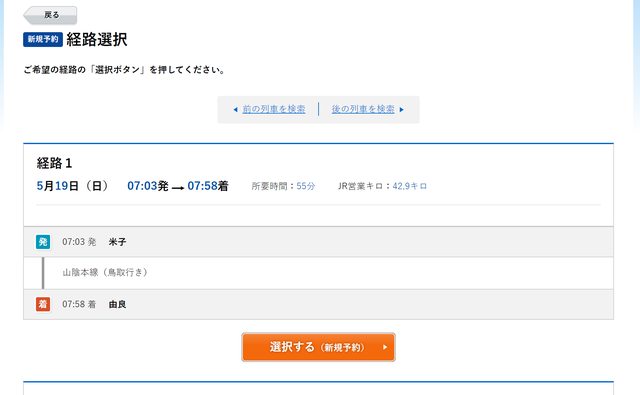Go back with the 戻る button
Image resolution: width=640 pixels, height=395 pixels.
(x=50, y=15)
